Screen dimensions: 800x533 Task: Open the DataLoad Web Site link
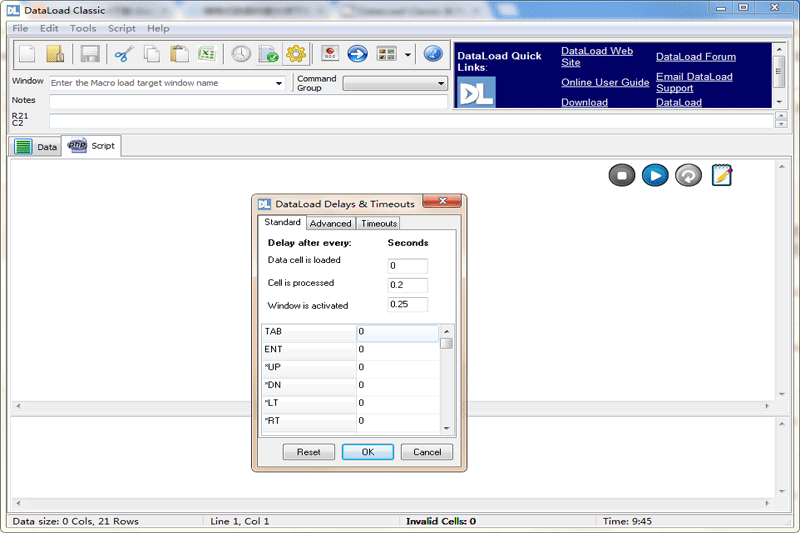[597, 57]
